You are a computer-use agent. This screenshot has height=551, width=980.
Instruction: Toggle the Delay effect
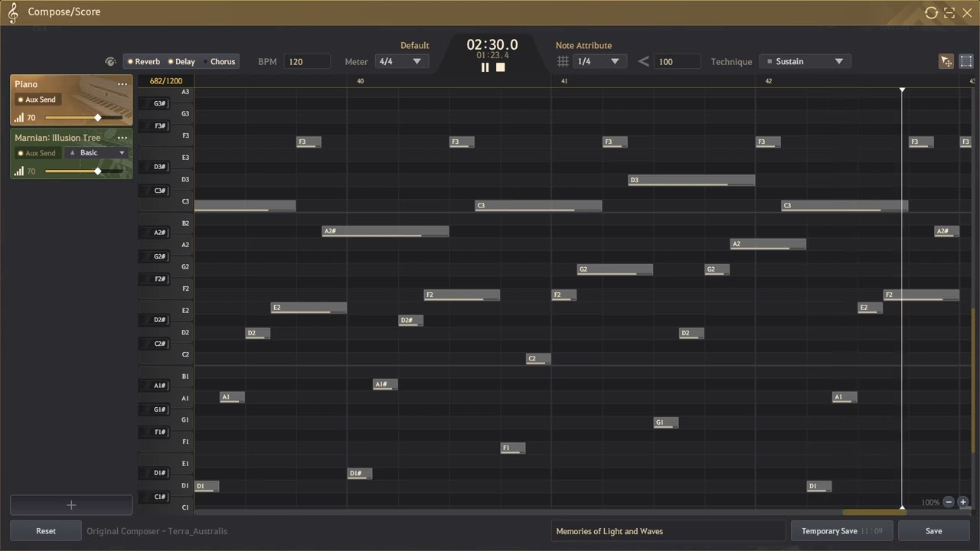(x=181, y=61)
